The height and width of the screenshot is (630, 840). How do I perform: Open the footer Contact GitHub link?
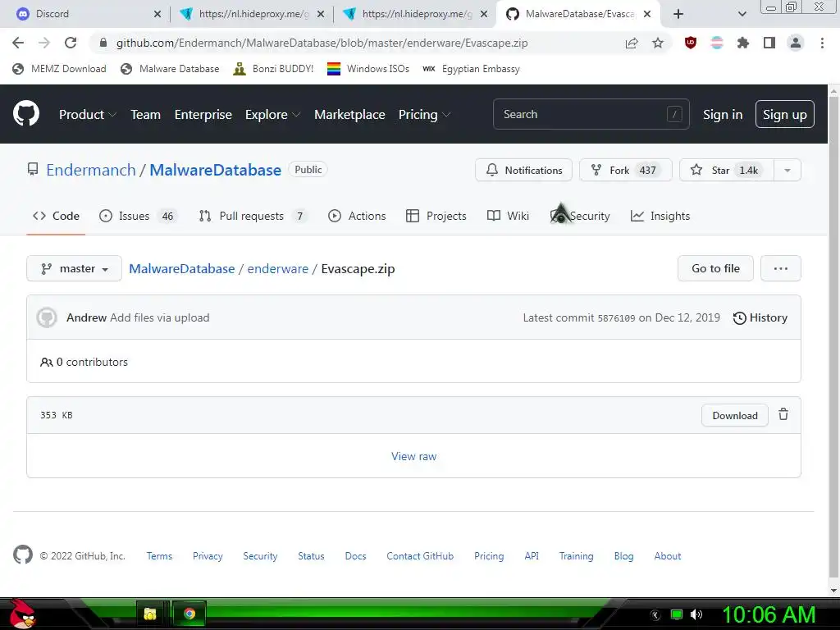[420, 556]
